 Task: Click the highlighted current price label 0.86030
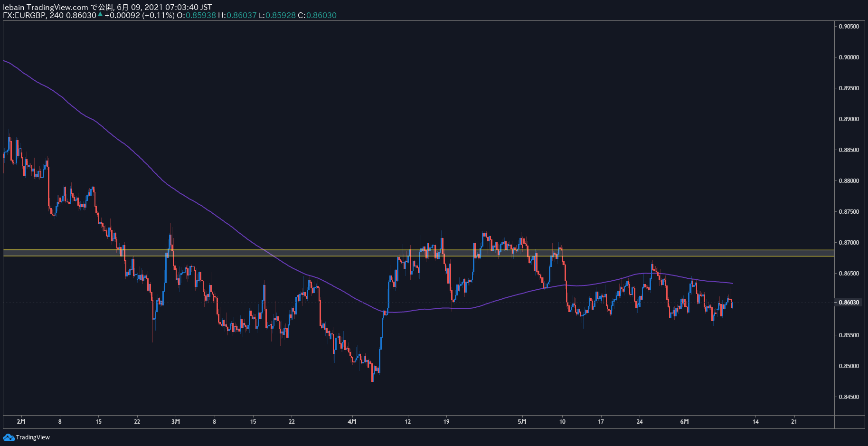pyautogui.click(x=849, y=302)
